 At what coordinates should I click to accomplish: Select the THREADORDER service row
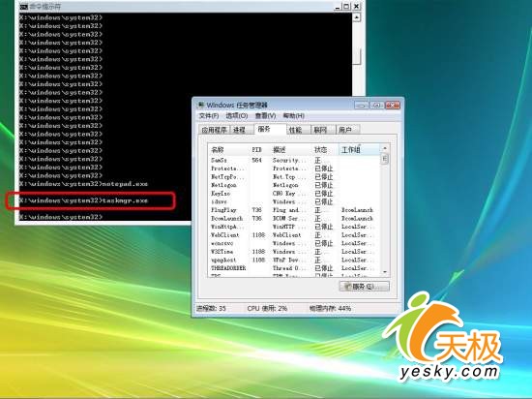294,268
